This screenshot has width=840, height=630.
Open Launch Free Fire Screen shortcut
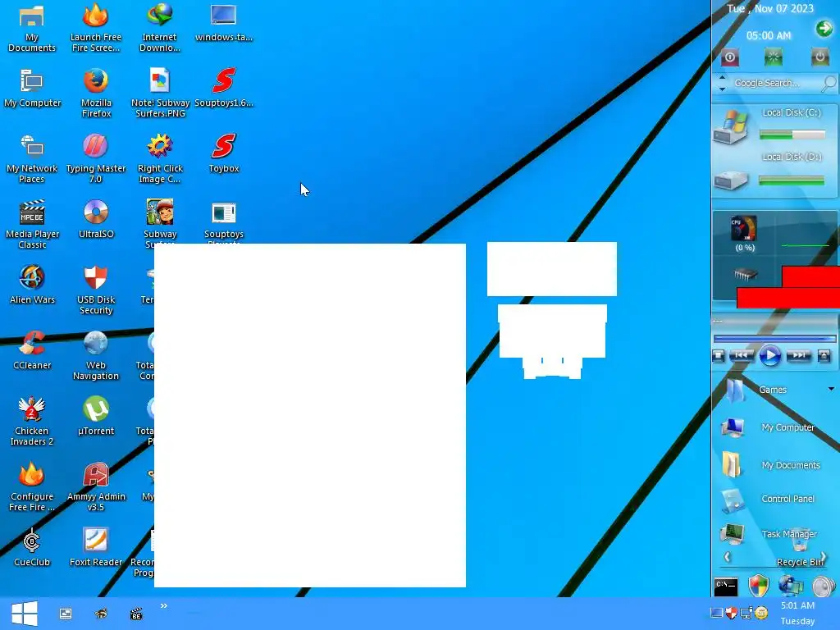[96, 28]
